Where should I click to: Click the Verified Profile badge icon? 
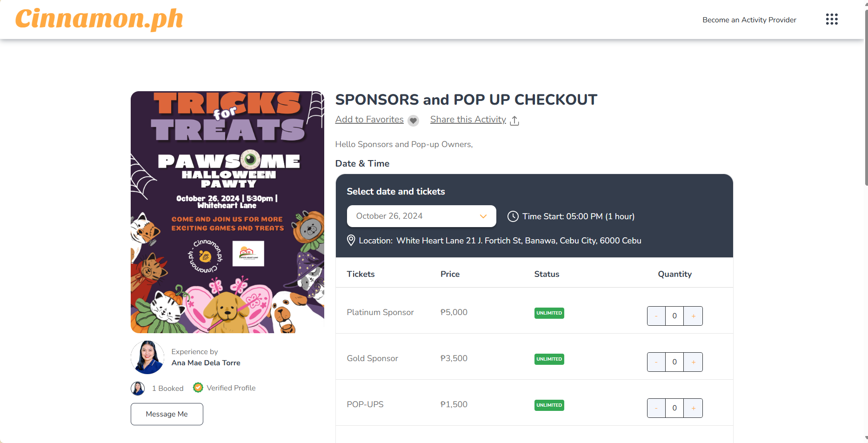pos(198,388)
